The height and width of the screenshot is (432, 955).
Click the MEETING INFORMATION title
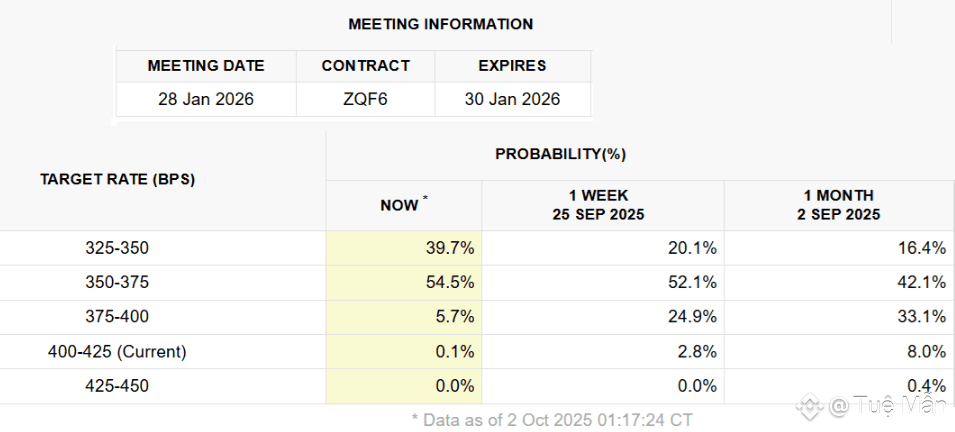tap(440, 24)
